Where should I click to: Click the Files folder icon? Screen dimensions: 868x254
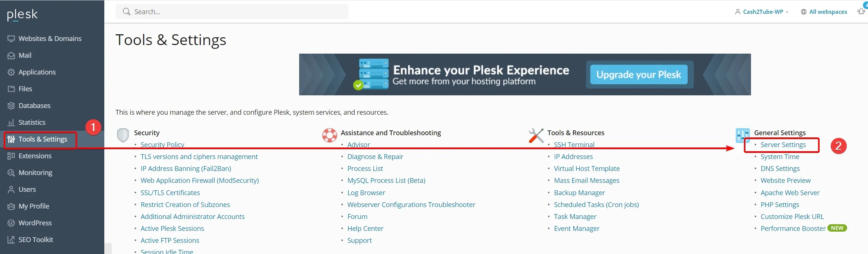(x=11, y=89)
